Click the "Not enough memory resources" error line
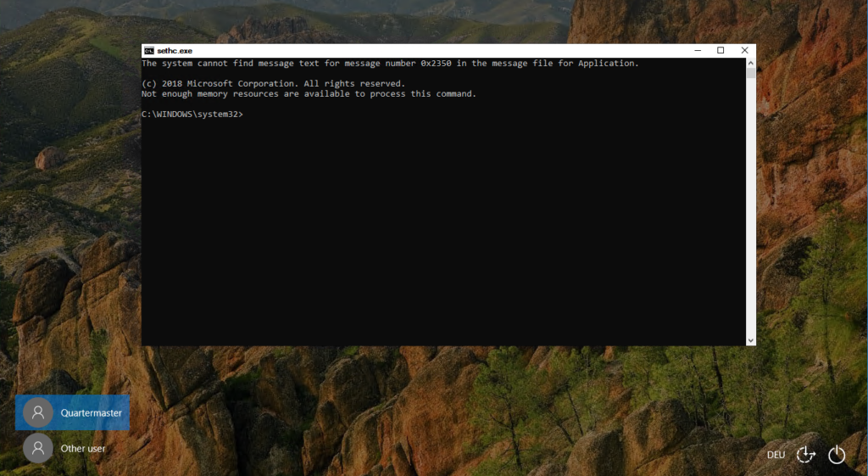The image size is (868, 476). coord(309,93)
